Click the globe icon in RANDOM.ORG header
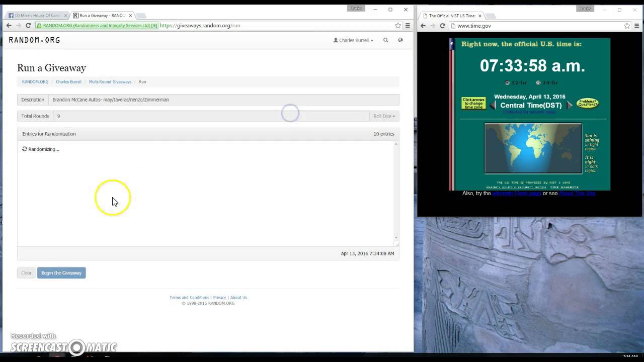Viewport: 644px width, 362px height. tap(400, 40)
